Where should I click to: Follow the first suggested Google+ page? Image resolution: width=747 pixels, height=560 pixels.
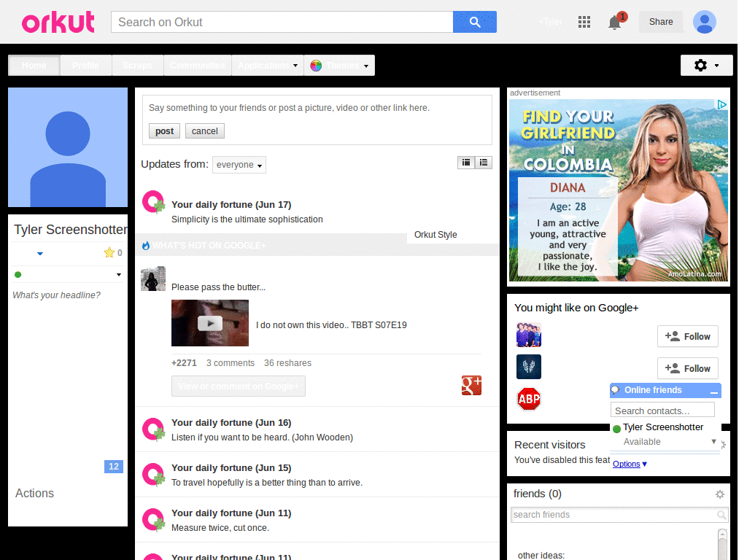pos(687,336)
